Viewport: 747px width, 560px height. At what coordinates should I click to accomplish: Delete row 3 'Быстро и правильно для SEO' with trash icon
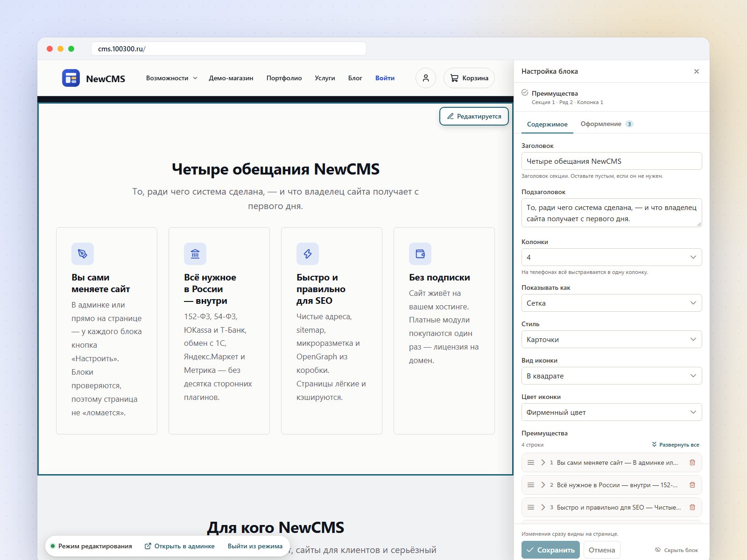tap(692, 507)
